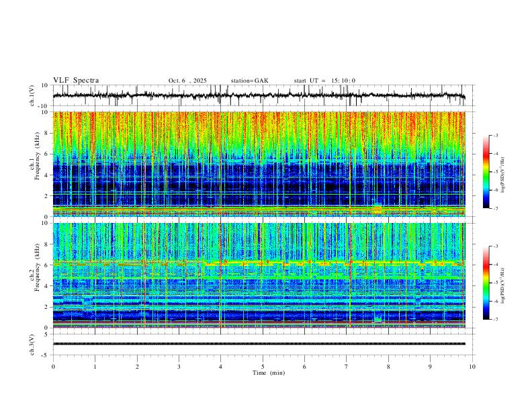Click the lower PSD color scale bar
The height and width of the screenshot is (411, 532).
click(x=486, y=283)
